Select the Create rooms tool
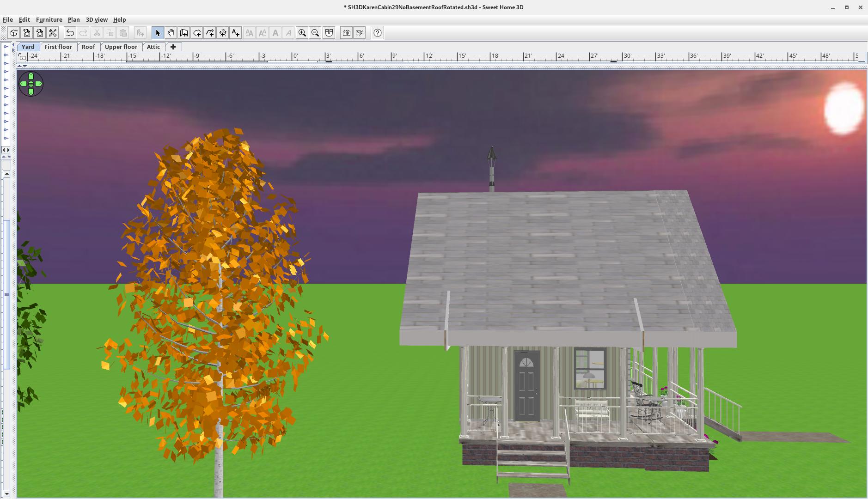Image resolution: width=868 pixels, height=499 pixels. coord(197,33)
